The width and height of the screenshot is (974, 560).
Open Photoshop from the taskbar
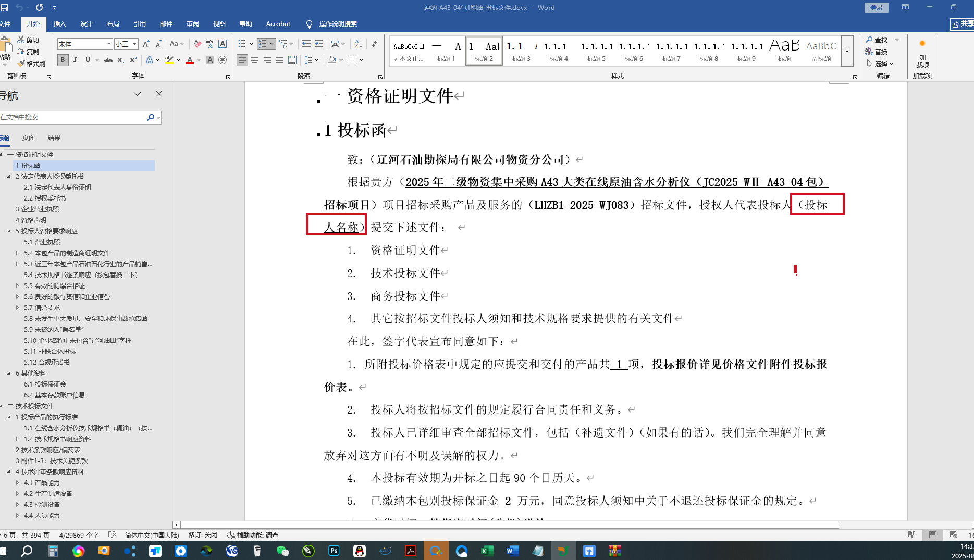pyautogui.click(x=334, y=551)
